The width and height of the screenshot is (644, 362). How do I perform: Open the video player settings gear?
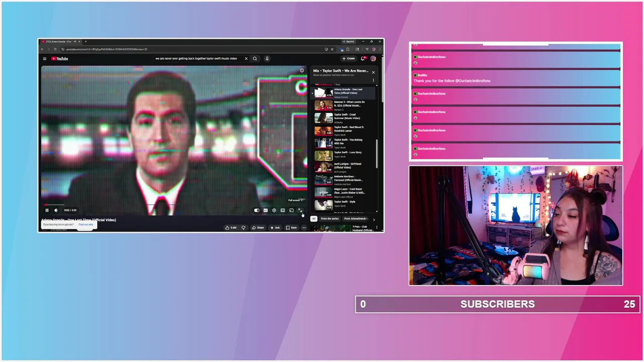tap(274, 210)
